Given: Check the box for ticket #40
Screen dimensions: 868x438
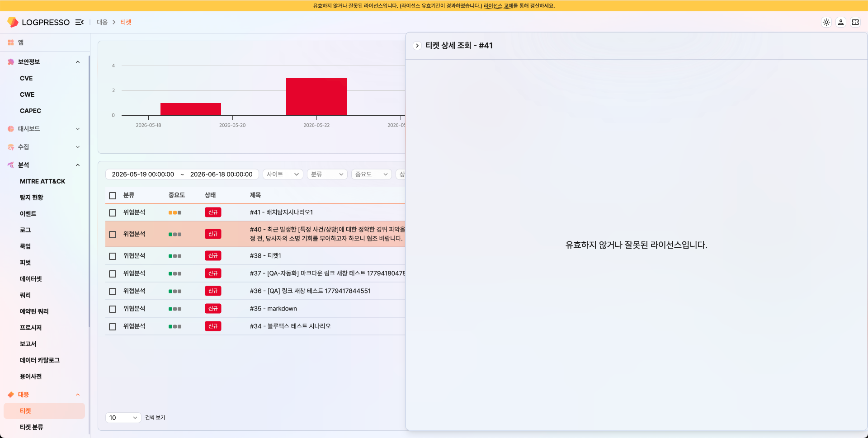Looking at the screenshot, I should click(x=113, y=234).
